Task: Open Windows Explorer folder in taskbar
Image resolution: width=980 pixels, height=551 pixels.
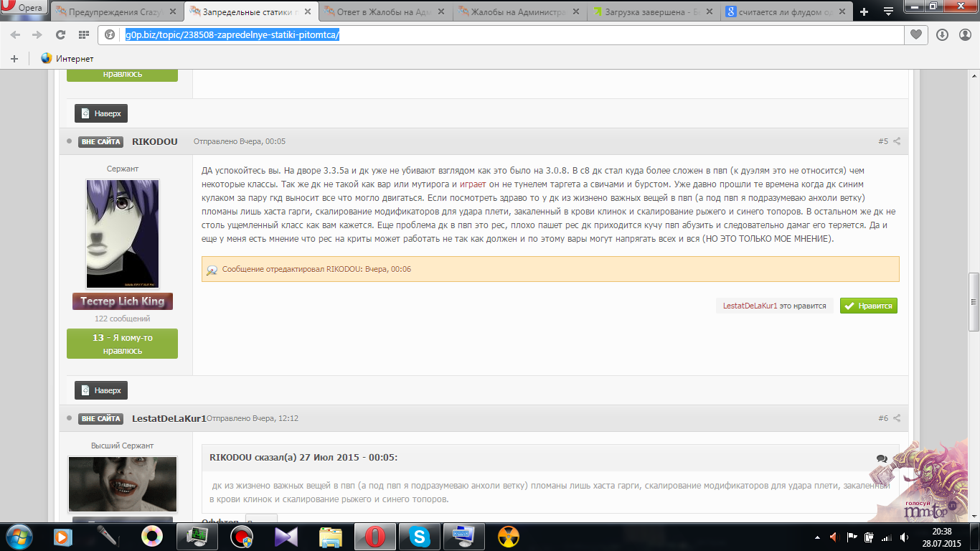Action: 330,535
